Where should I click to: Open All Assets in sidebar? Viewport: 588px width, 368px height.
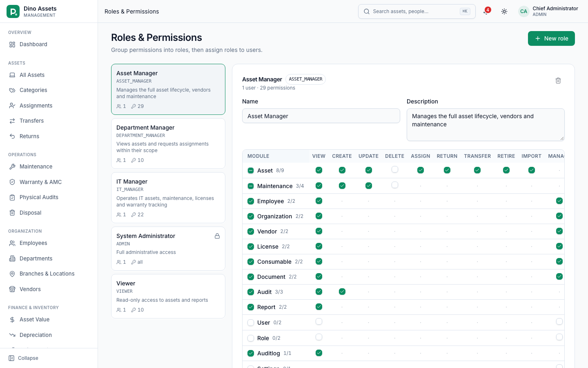(x=49, y=75)
